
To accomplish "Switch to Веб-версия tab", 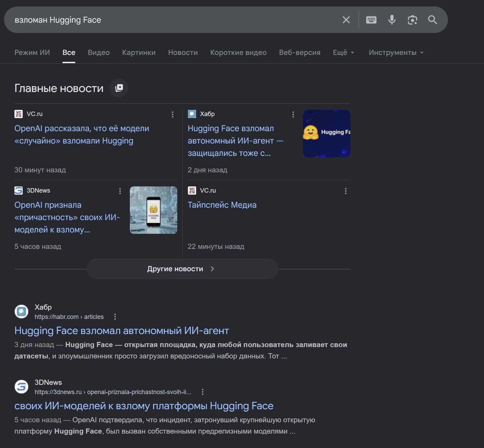I will click(x=300, y=53).
